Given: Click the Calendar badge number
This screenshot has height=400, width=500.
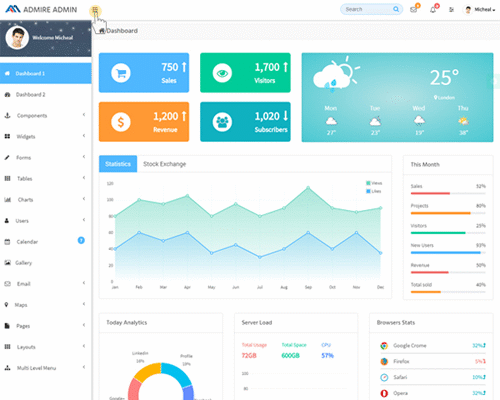Looking at the screenshot, I should pyautogui.click(x=81, y=240).
